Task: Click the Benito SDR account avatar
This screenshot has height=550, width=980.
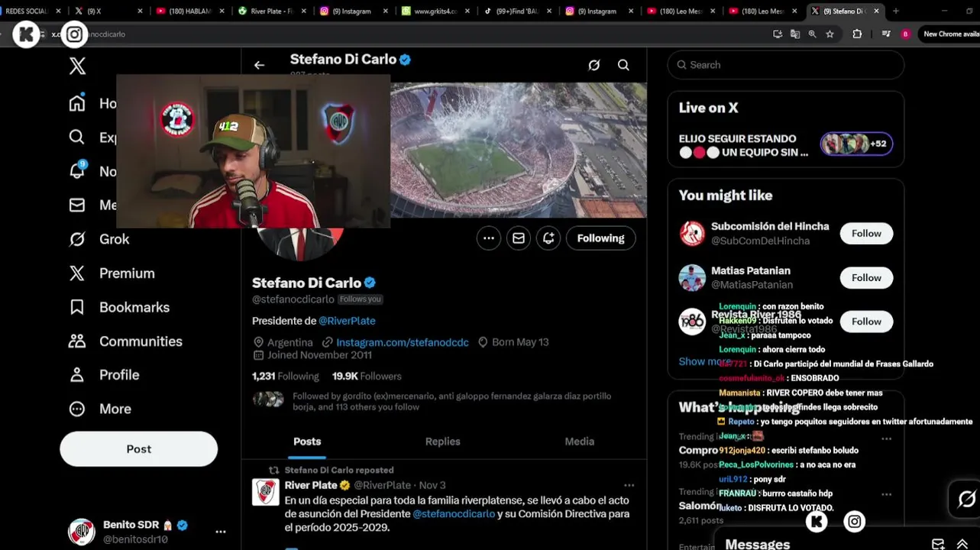Action: click(x=82, y=532)
